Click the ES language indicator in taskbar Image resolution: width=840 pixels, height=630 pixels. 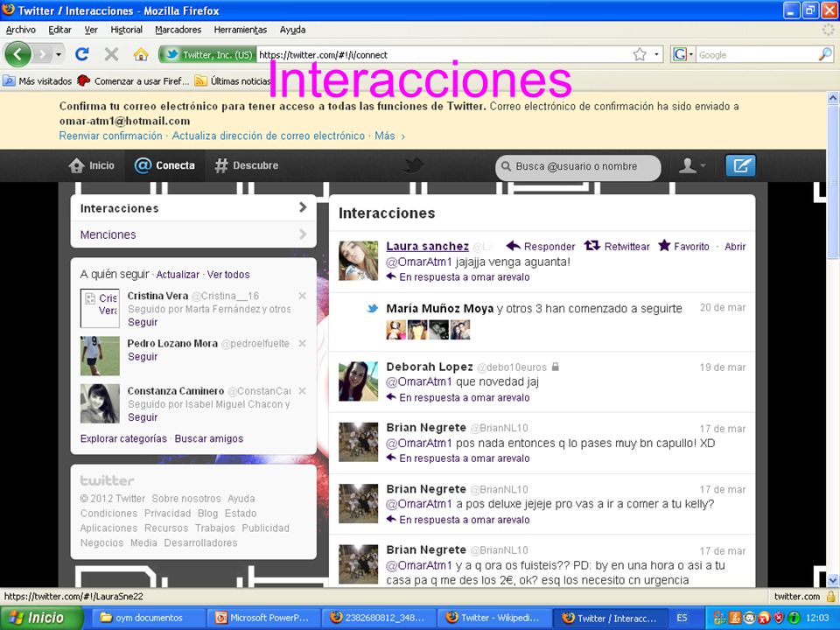tap(682, 618)
